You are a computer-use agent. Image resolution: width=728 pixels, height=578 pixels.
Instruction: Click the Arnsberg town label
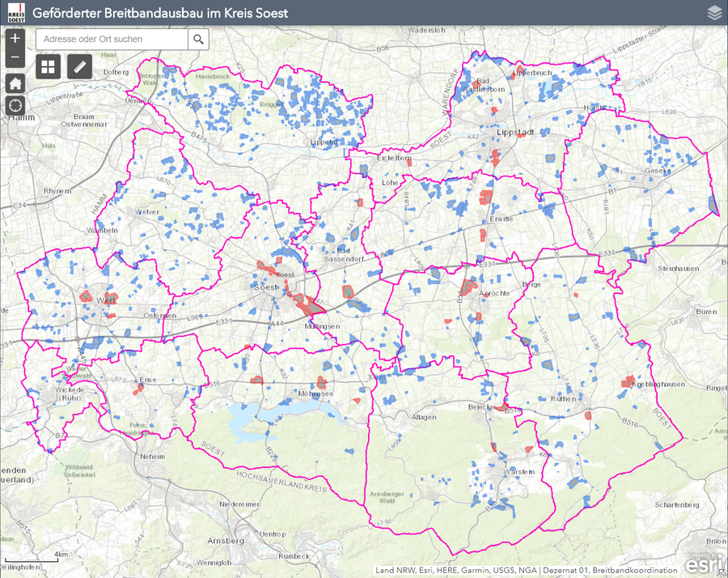(226, 540)
